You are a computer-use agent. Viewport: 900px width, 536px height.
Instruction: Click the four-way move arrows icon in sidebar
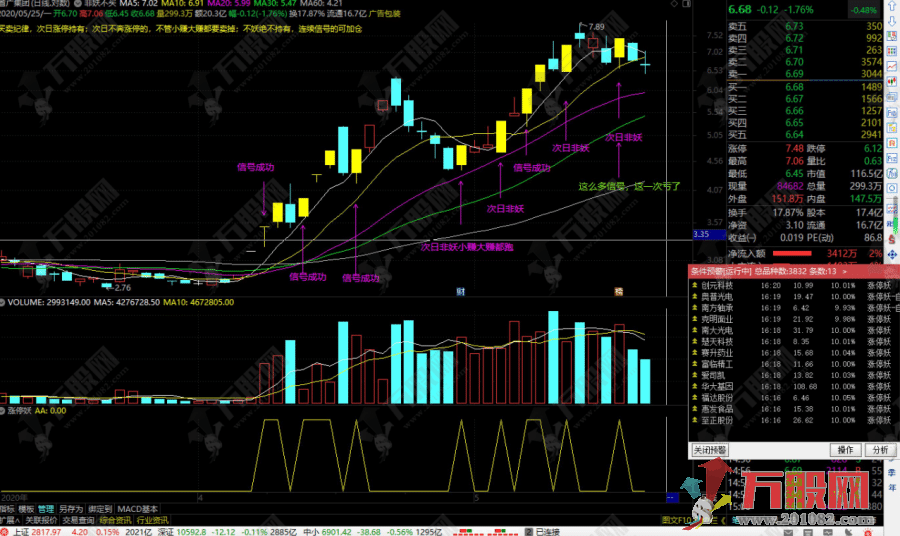[x=892, y=254]
